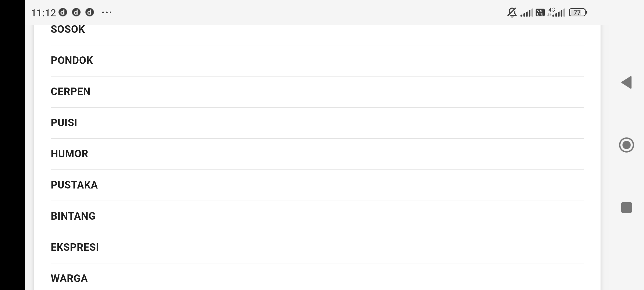Tap the 11:12 clock in status bar

tap(43, 13)
